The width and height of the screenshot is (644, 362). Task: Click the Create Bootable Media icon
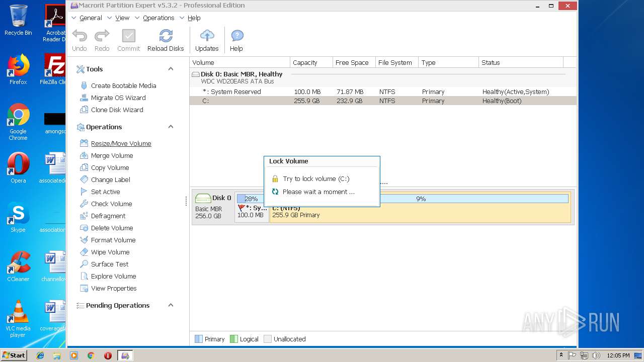click(84, 85)
